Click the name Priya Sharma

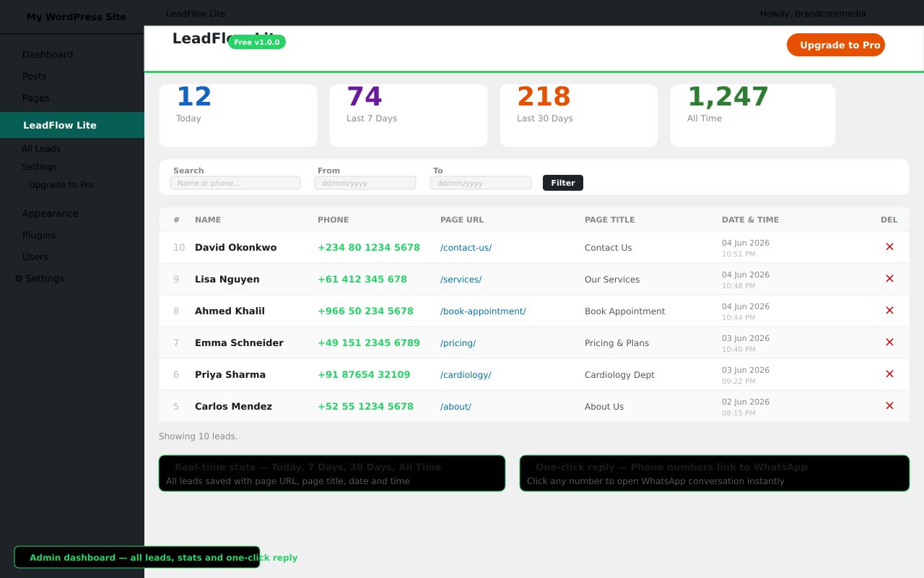click(230, 374)
